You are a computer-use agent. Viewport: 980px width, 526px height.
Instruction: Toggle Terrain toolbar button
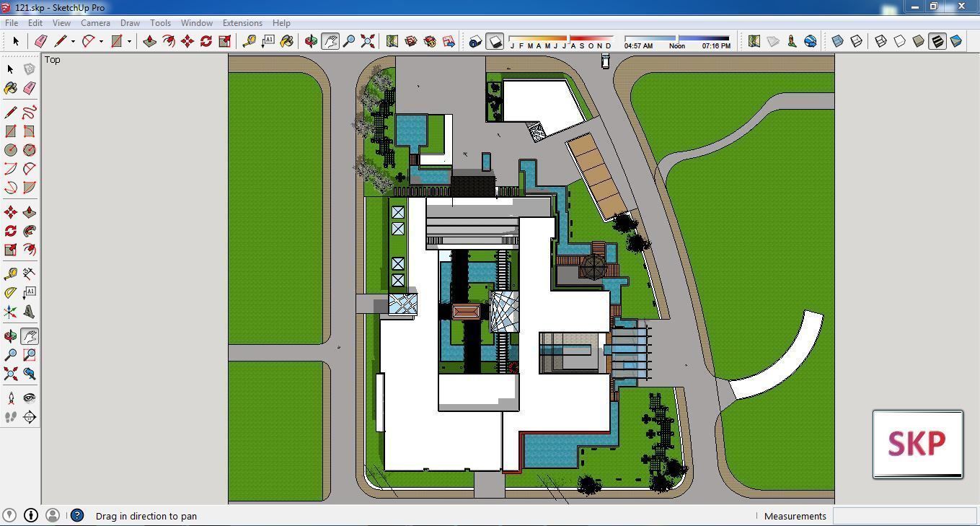pos(773,41)
